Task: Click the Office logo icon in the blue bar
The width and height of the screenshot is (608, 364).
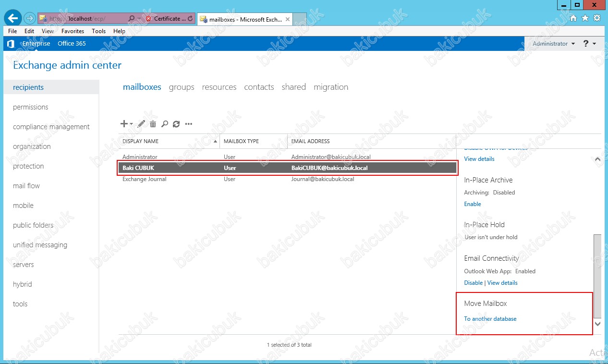Action: pyautogui.click(x=11, y=44)
